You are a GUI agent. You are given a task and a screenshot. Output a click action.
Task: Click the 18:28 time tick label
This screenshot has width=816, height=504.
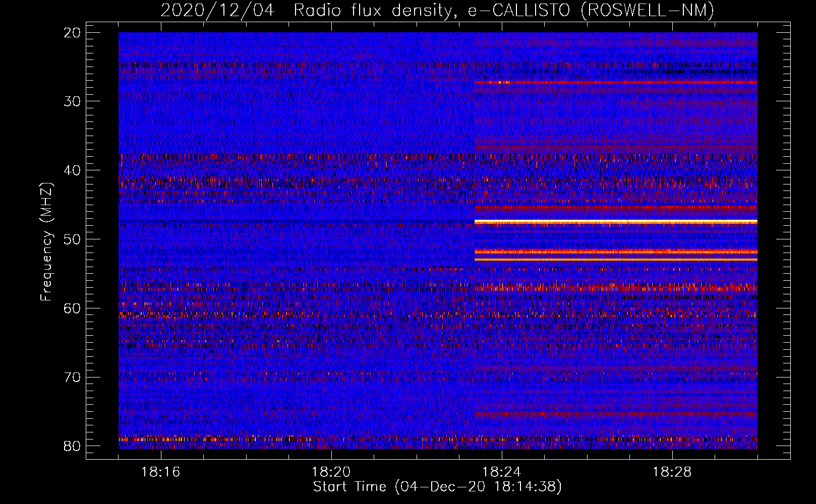[672, 472]
